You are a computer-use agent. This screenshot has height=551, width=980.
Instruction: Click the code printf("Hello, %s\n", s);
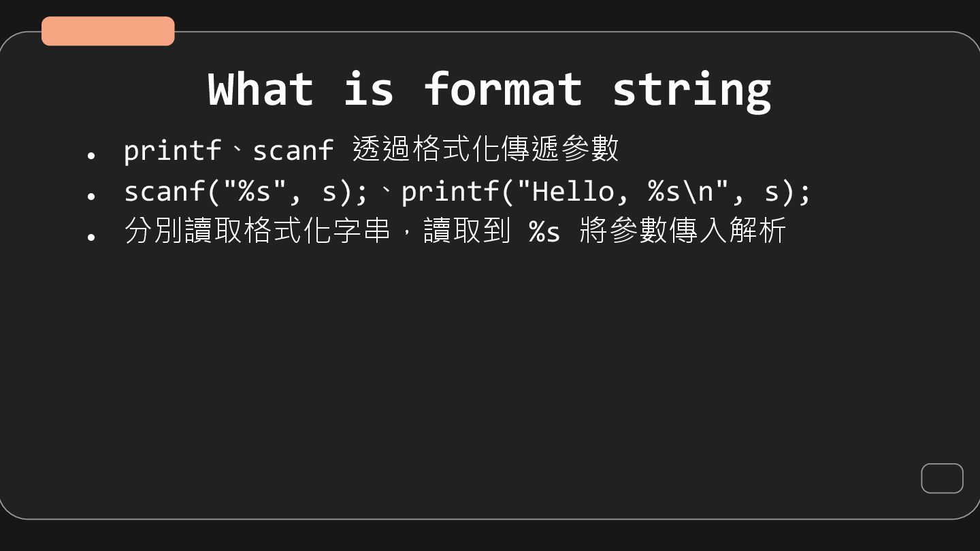(x=606, y=191)
